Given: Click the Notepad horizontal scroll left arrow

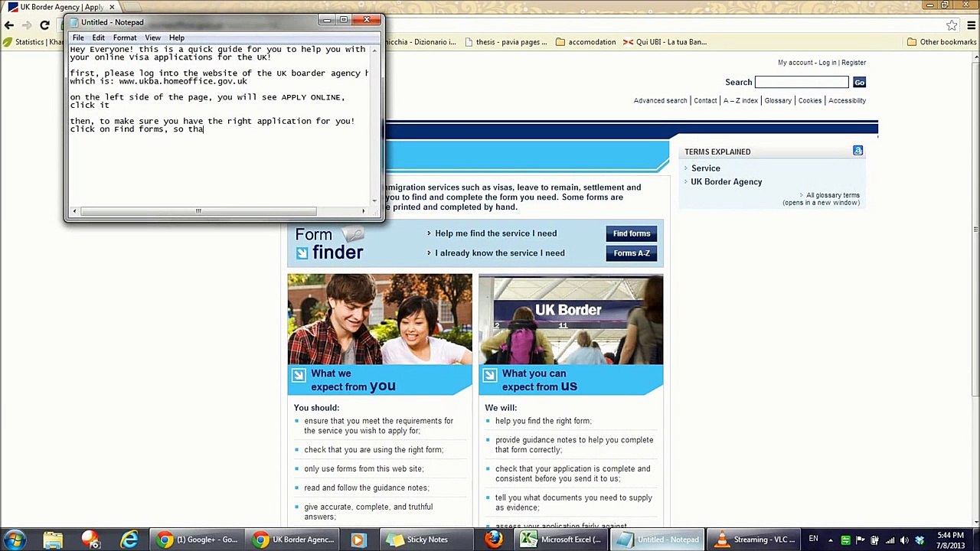Looking at the screenshot, I should coord(74,211).
